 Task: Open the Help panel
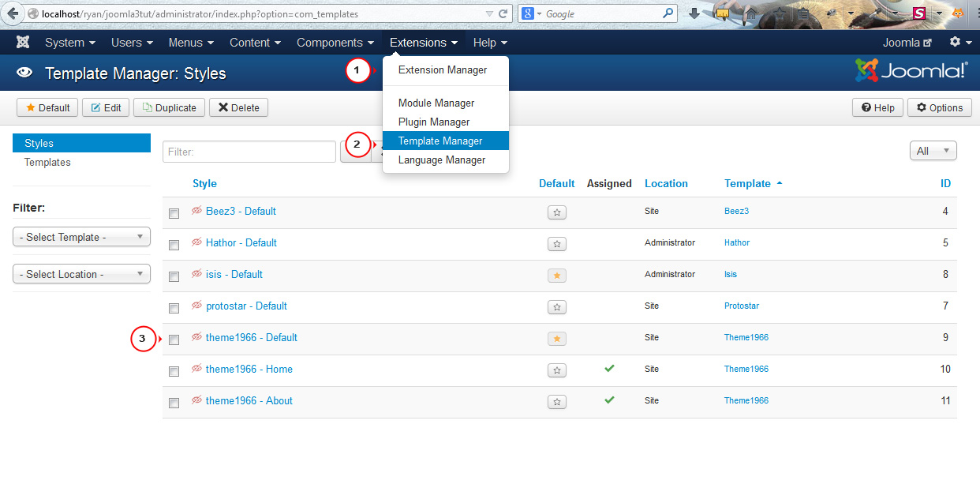[x=877, y=107]
